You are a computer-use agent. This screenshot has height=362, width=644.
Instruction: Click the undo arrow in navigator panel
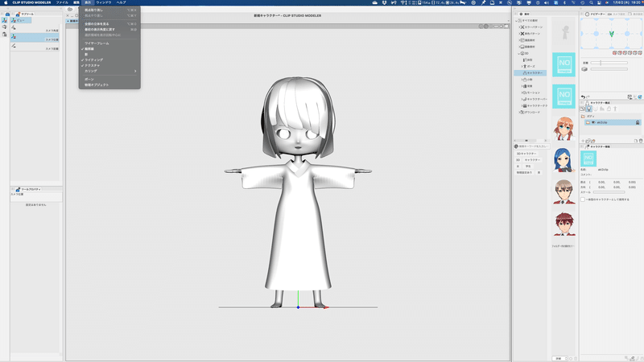[583, 97]
